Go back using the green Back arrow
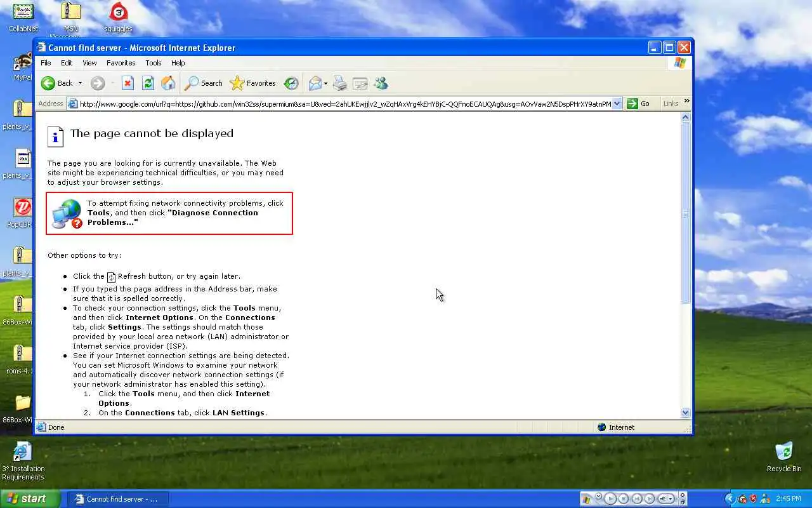Viewport: 812px width, 508px height. pos(56,83)
